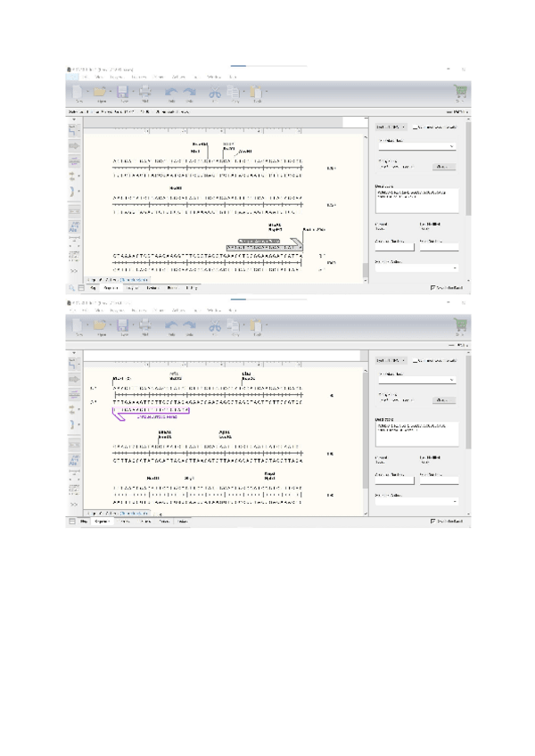Switch to Map tab in upper window

93,288
